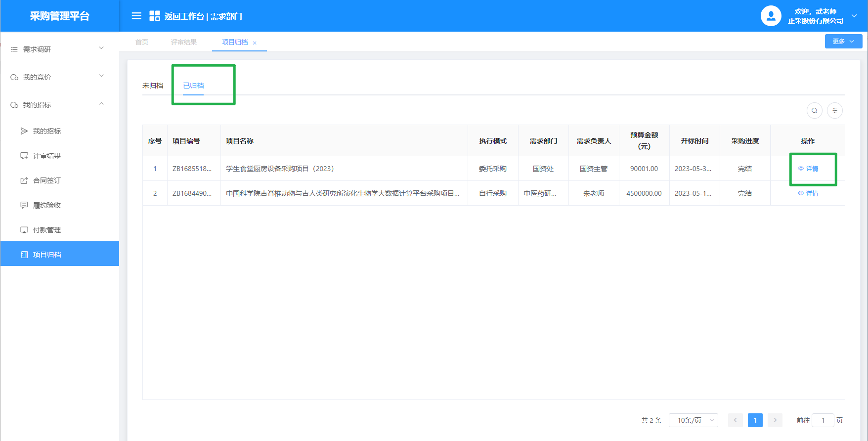Open the 更多 dropdown button
Viewport: 868px width, 441px height.
click(x=843, y=42)
